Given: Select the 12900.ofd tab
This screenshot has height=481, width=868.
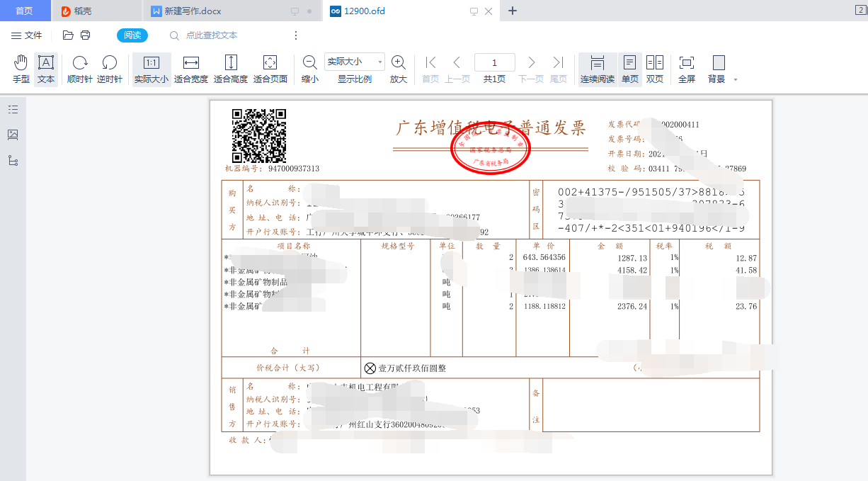Looking at the screenshot, I should click(x=412, y=11).
